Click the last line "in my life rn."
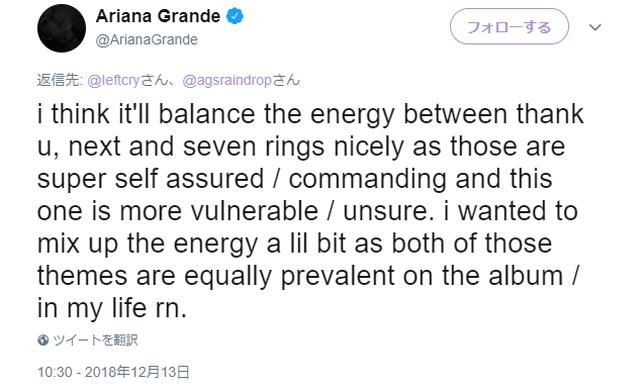 (x=112, y=308)
